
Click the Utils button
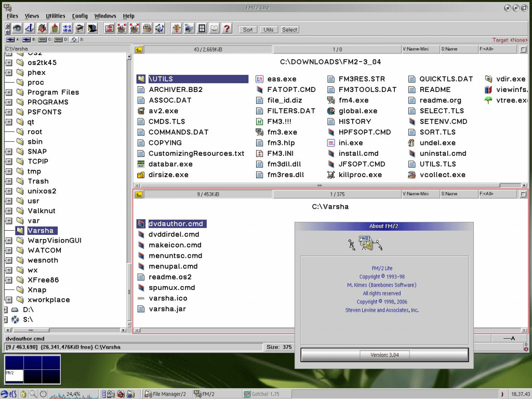[269, 30]
